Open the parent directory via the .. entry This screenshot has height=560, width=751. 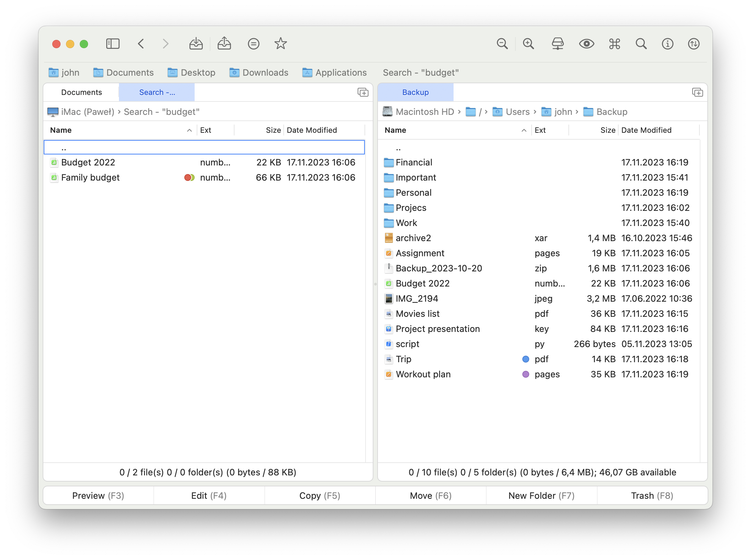[64, 147]
